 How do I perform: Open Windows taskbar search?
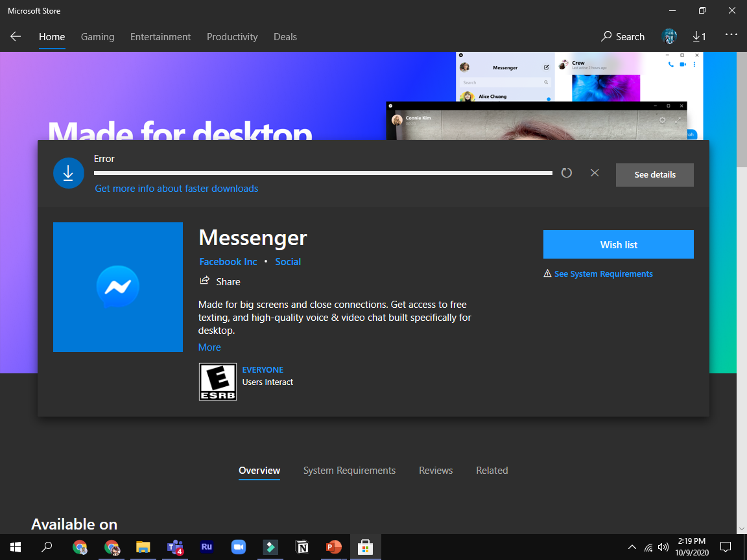[47, 547]
